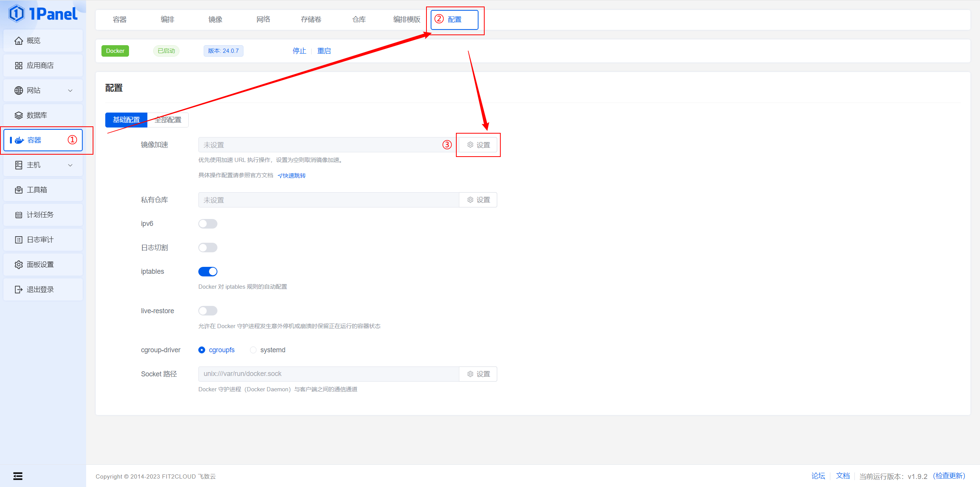
Task: Open the 文档 footer link
Action: pos(843,476)
